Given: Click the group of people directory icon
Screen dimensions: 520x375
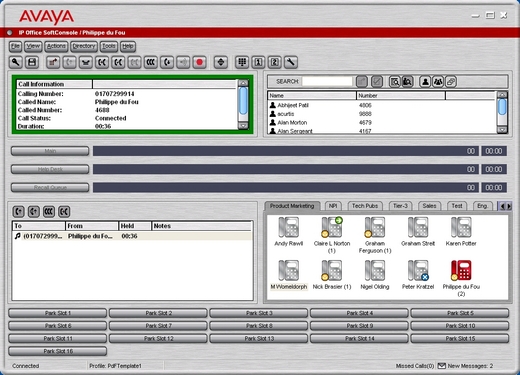Looking at the screenshot, I should pyautogui.click(x=438, y=82).
